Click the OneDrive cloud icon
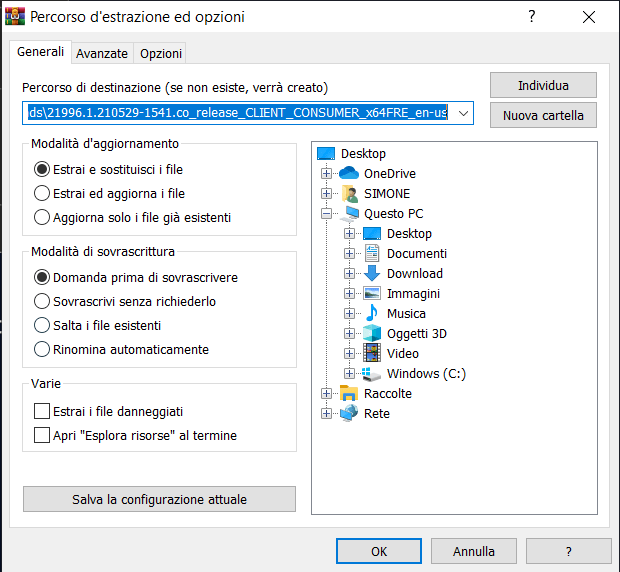Screen dimensions: 620x572 349,174
